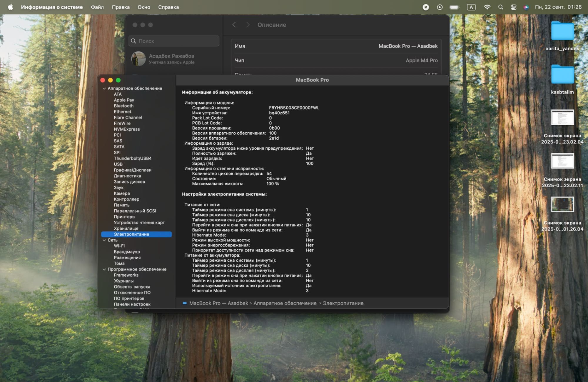Open the Информация о системе app menu

pyautogui.click(x=52, y=7)
